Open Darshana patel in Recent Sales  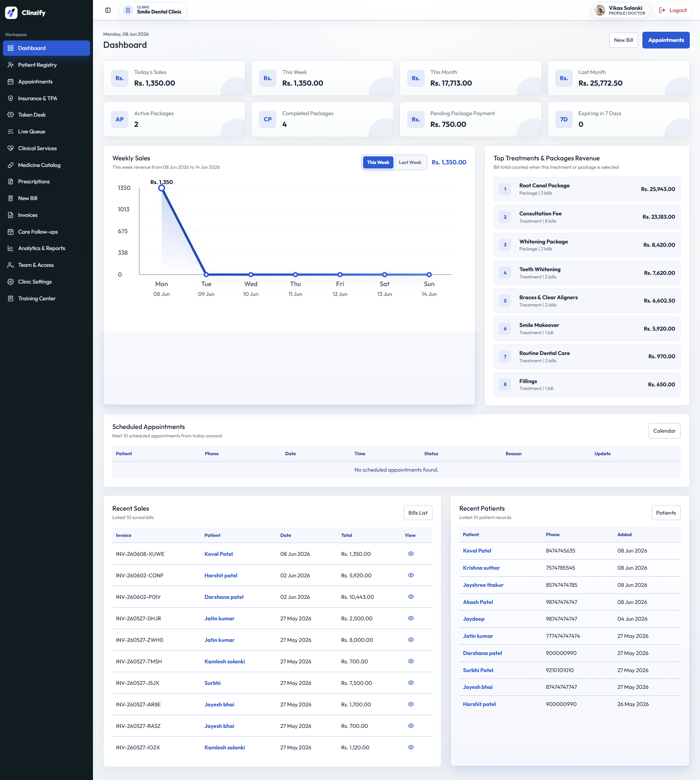(224, 597)
